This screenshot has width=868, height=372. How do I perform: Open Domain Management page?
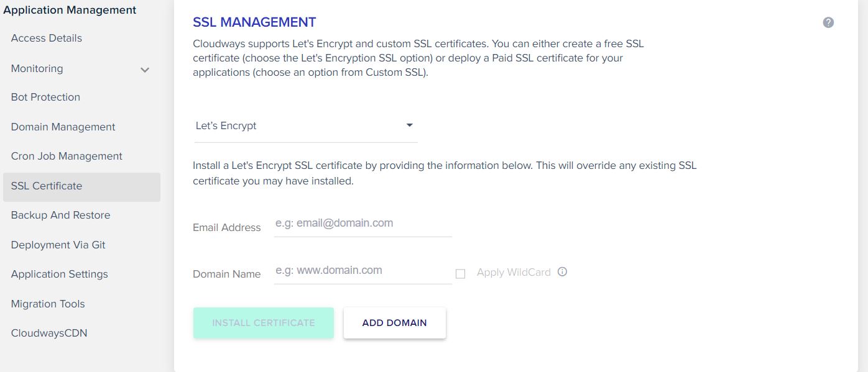tap(63, 127)
